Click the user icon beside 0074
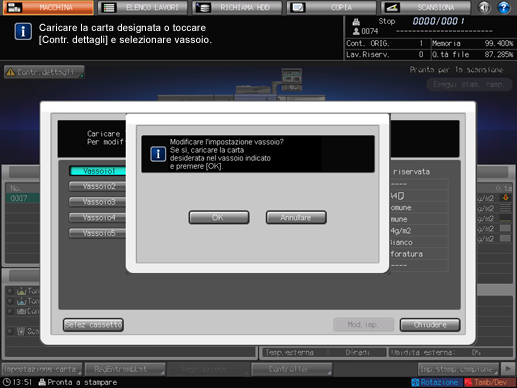 tap(356, 32)
